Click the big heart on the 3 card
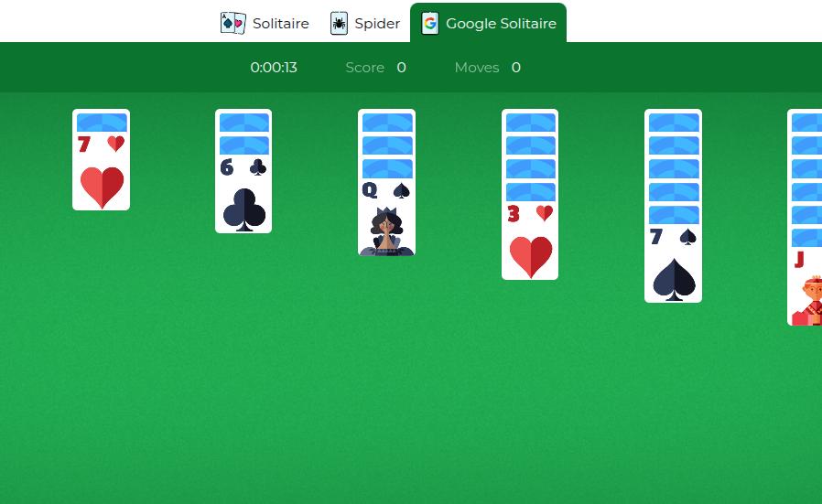822x504 pixels. (x=531, y=257)
